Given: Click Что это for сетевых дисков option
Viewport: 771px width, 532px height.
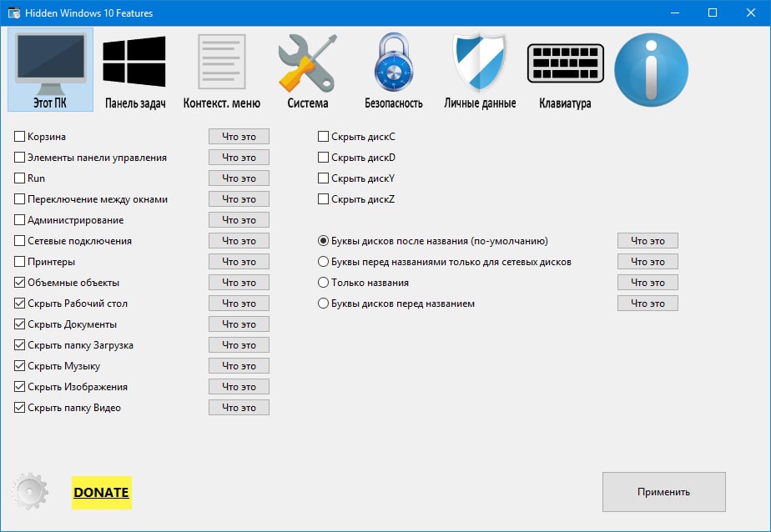Looking at the screenshot, I should (x=648, y=262).
